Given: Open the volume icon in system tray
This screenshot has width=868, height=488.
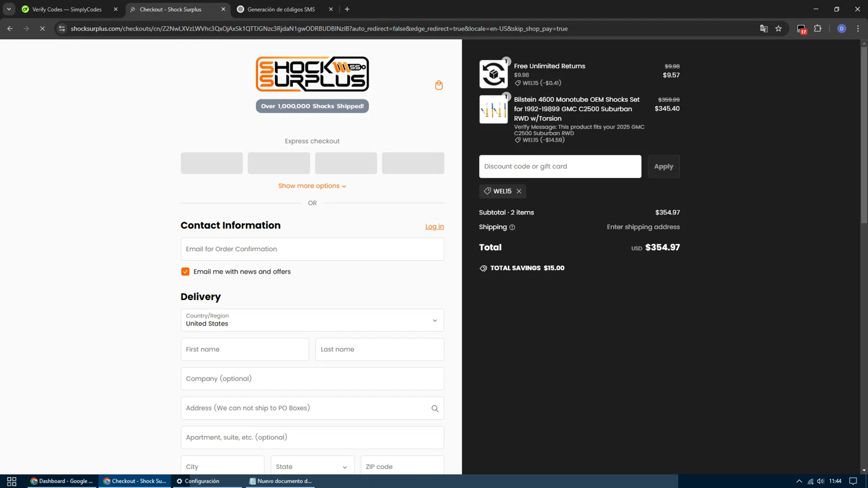Looking at the screenshot, I should (x=821, y=481).
